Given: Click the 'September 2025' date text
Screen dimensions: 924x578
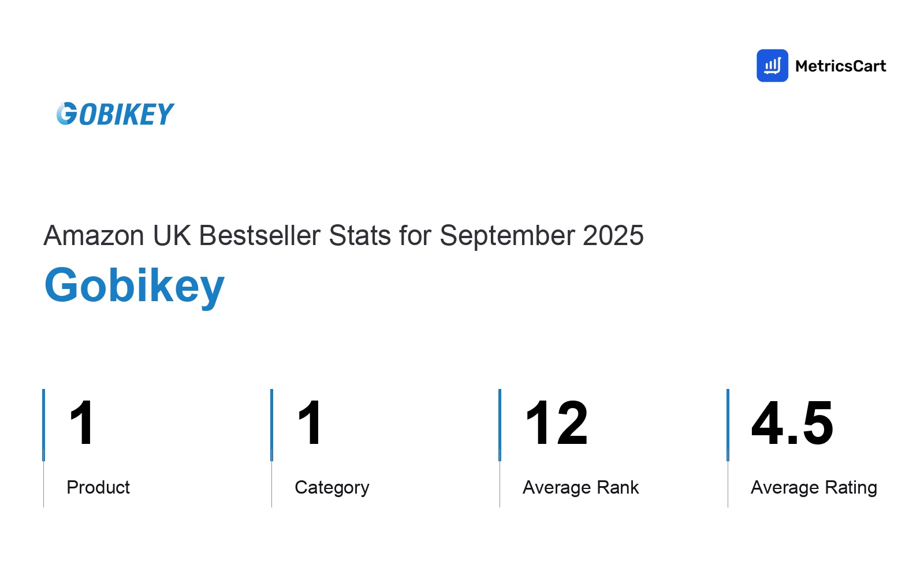Looking at the screenshot, I should coord(541,236).
